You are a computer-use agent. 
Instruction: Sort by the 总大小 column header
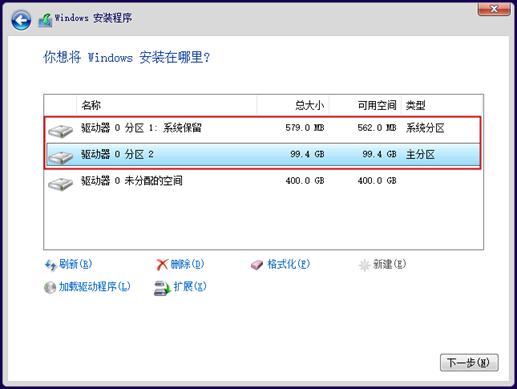coord(293,105)
